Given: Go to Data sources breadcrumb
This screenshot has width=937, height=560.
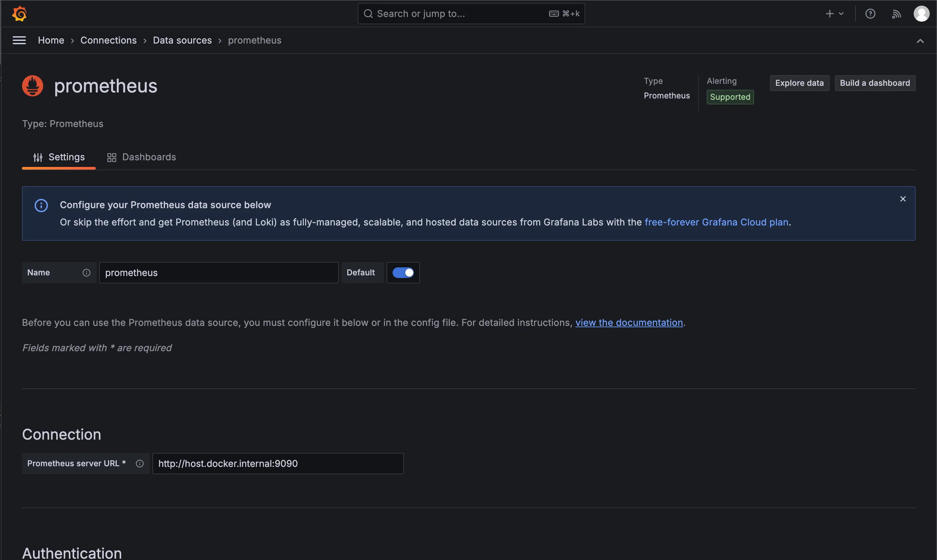Looking at the screenshot, I should point(182,40).
